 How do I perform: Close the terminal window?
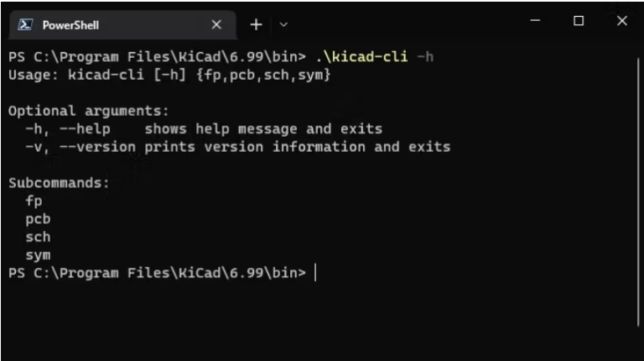[x=621, y=20]
